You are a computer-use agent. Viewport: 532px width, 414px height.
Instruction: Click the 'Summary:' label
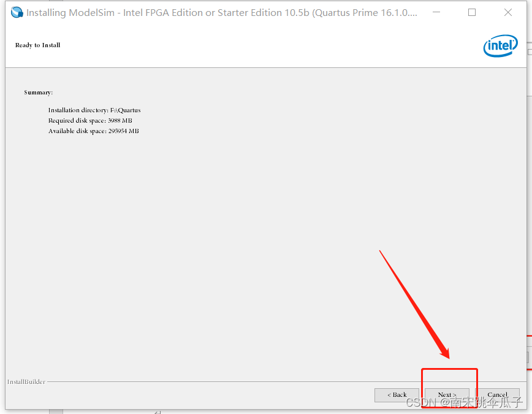39,93
